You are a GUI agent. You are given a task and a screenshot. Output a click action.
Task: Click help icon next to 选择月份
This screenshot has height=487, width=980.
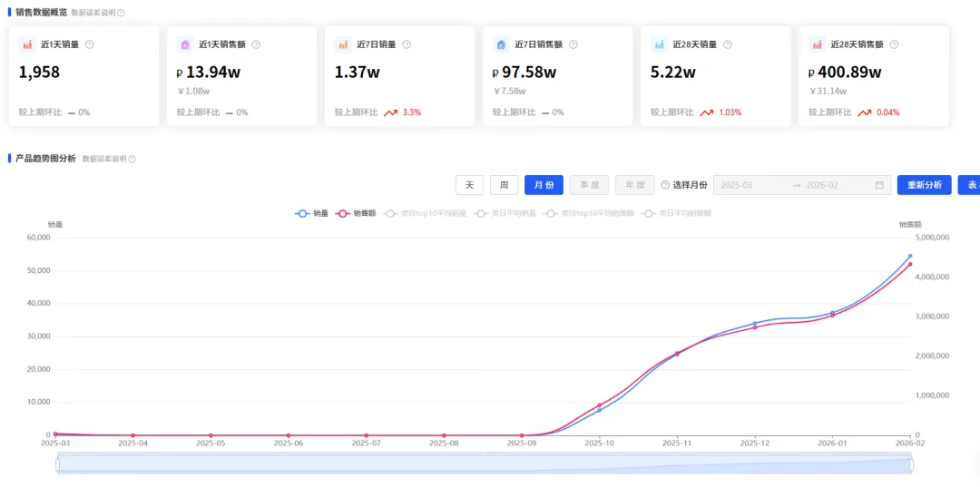(x=665, y=185)
